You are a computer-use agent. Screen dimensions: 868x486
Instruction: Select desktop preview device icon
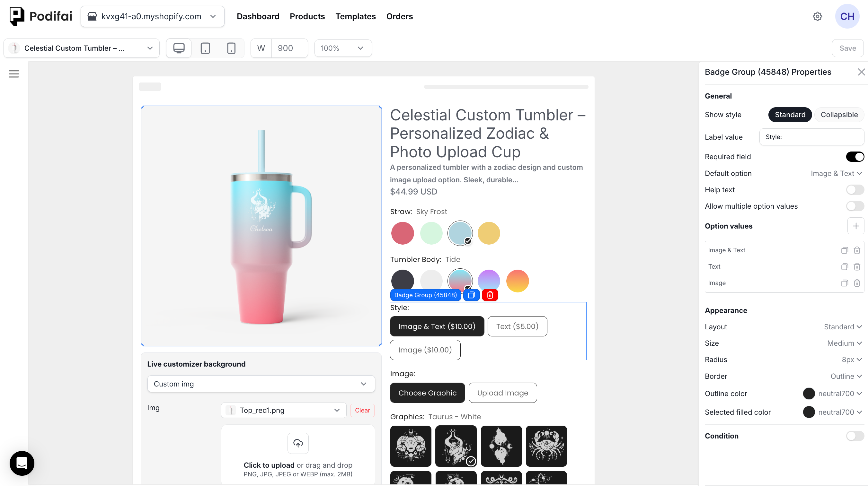tap(179, 48)
